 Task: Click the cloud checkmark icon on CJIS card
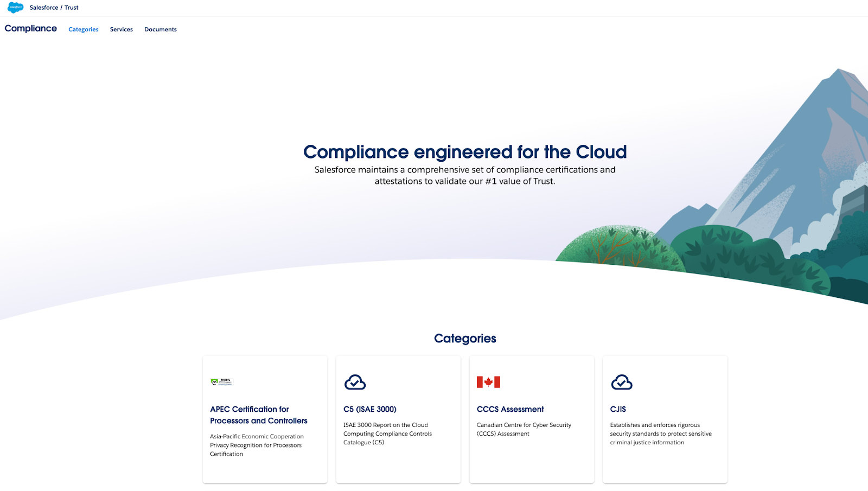click(622, 382)
